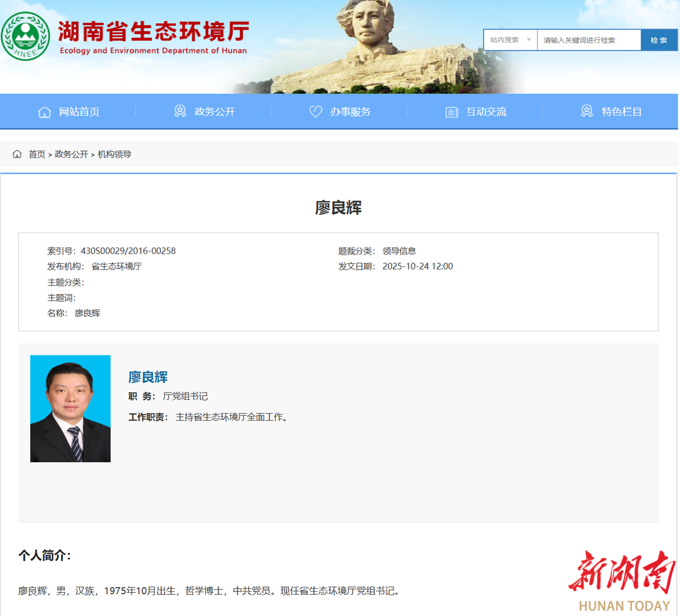Click the heart icon beside 办事服务
The image size is (680, 616).
point(315,112)
